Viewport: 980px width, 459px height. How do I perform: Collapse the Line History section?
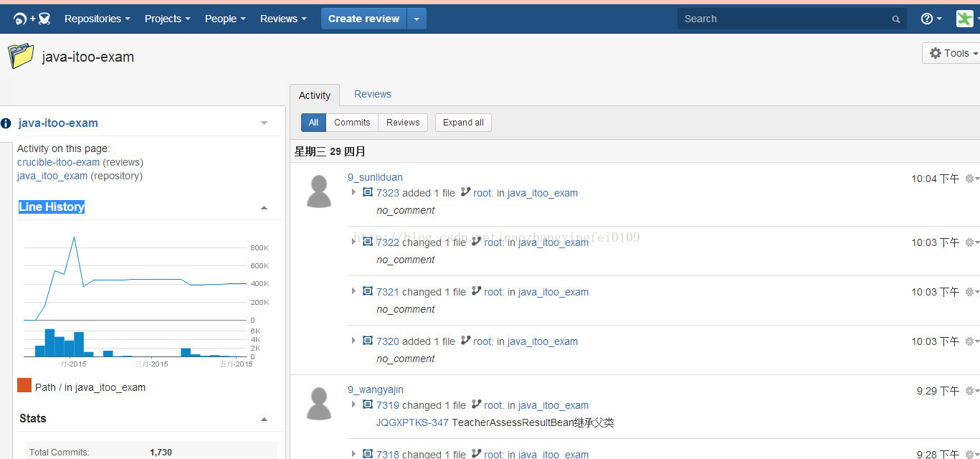(x=264, y=207)
